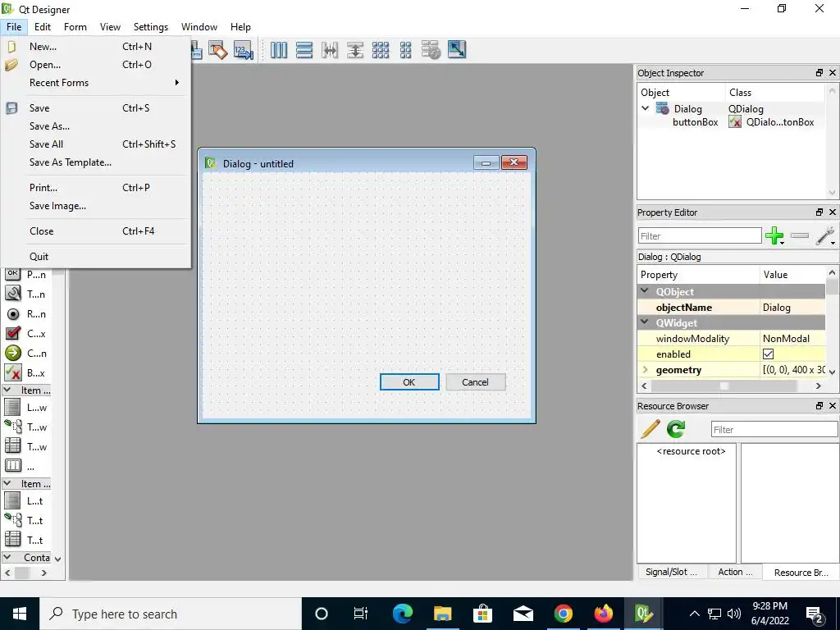The height and width of the screenshot is (630, 840).
Task: Collapse the Item Widgets widget category
Action: click(7, 483)
